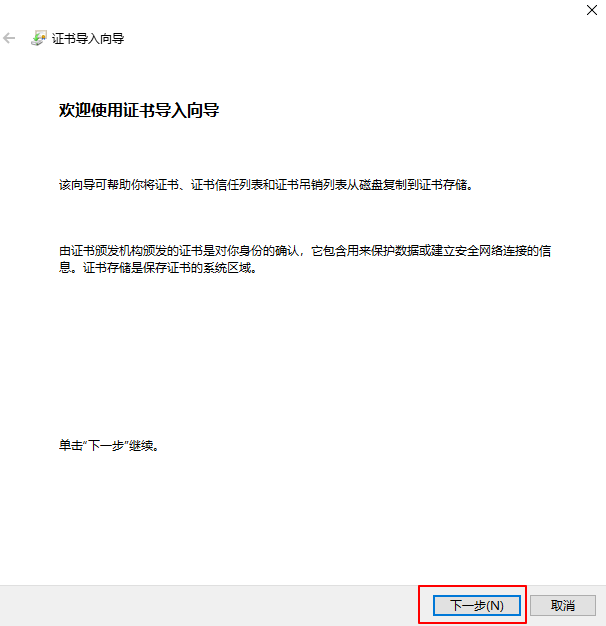606x626 pixels.
Task: Click blank title bar area left of close button
Action: 350,10
